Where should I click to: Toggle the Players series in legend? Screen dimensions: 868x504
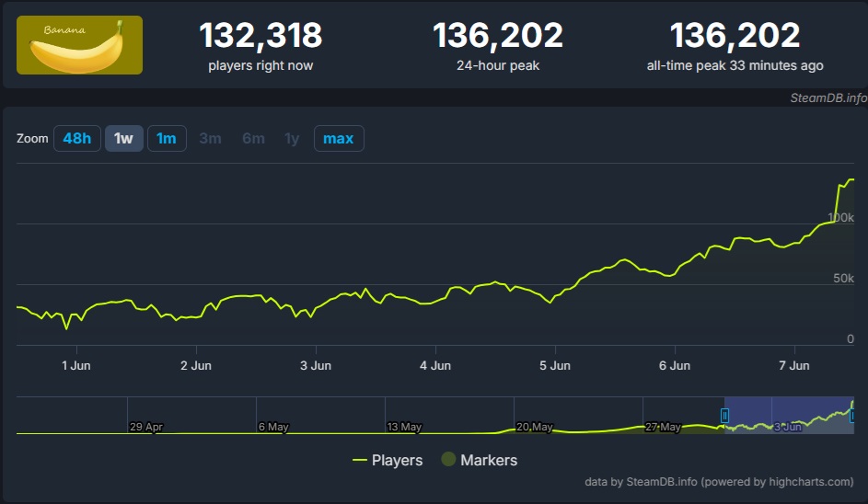[388, 460]
